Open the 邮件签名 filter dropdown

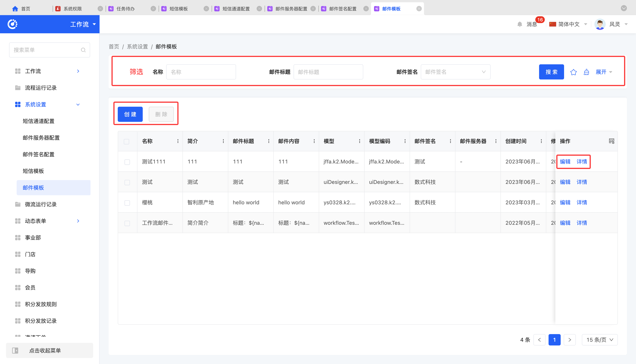pos(455,72)
